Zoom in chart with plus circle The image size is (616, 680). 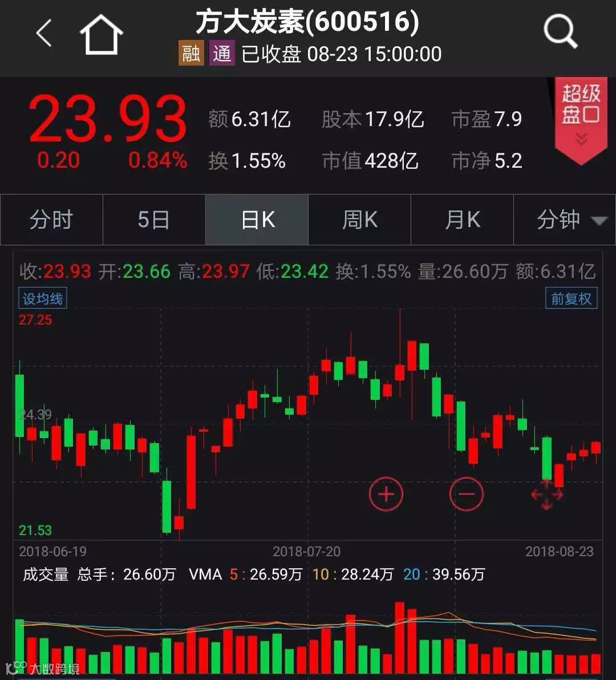(x=386, y=494)
